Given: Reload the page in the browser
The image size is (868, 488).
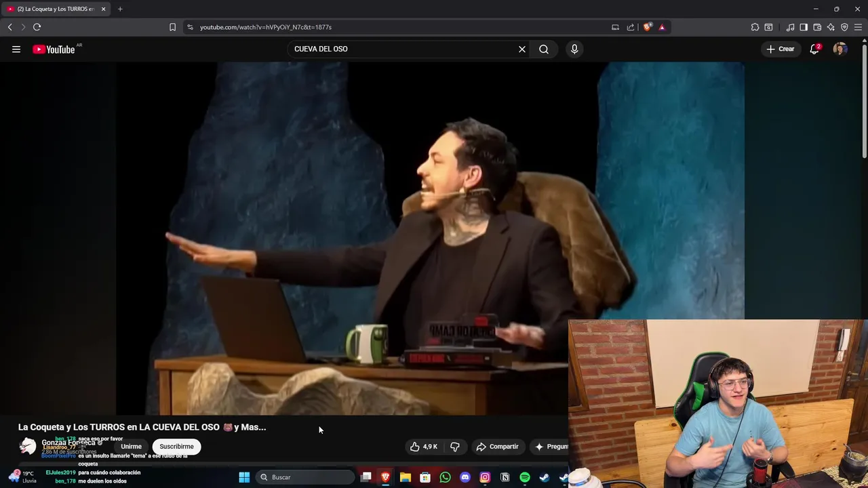Looking at the screenshot, I should point(37,27).
